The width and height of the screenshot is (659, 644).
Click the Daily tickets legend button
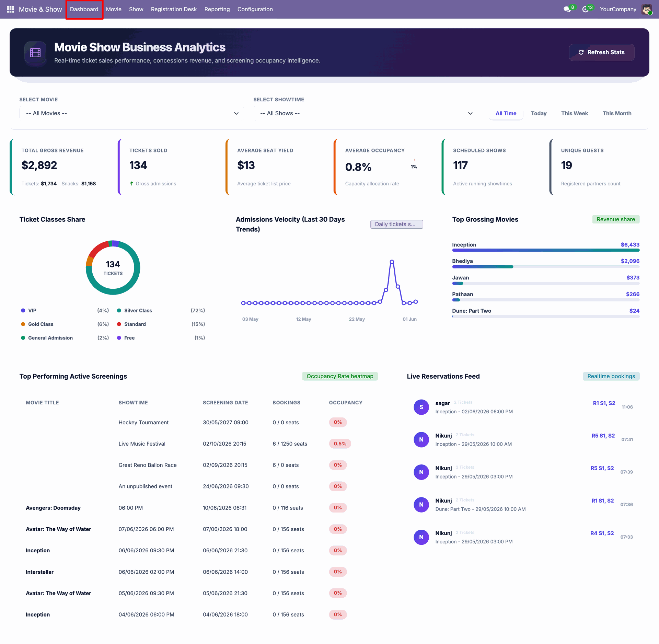(396, 224)
